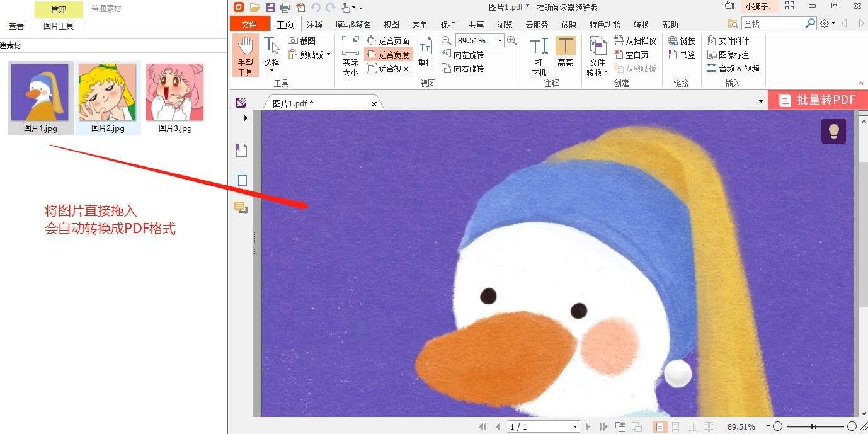Rotate the page with 向右旋转

(462, 69)
